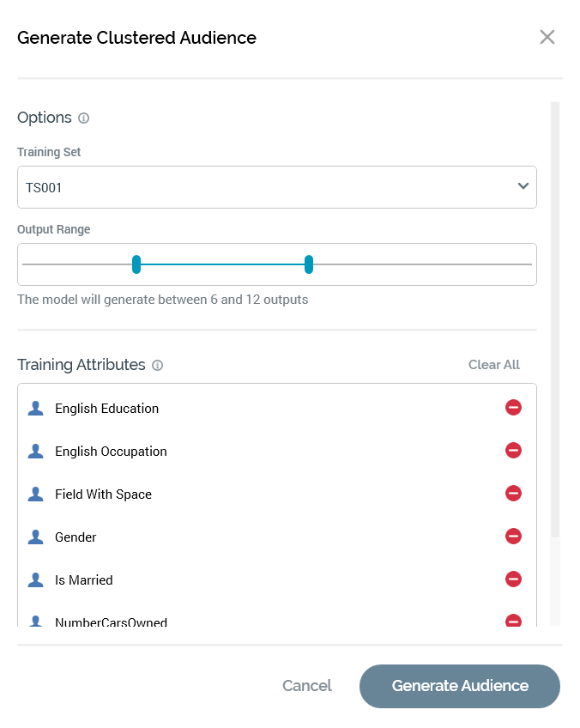Remove the Gender attribute
The image size is (580, 728).
tap(513, 536)
